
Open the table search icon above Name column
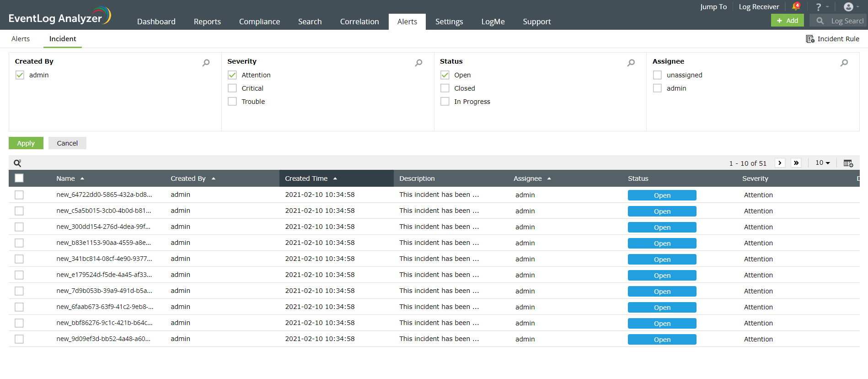[17, 163]
